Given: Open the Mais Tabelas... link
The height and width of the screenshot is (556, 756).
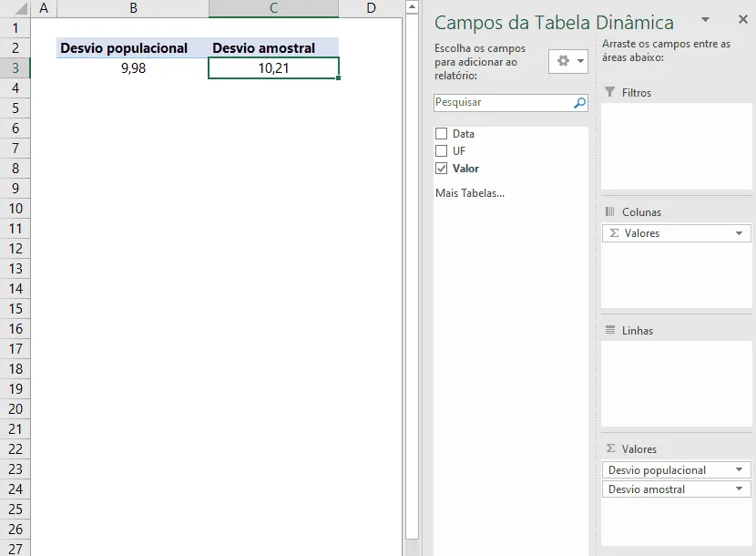Looking at the screenshot, I should (x=470, y=193).
